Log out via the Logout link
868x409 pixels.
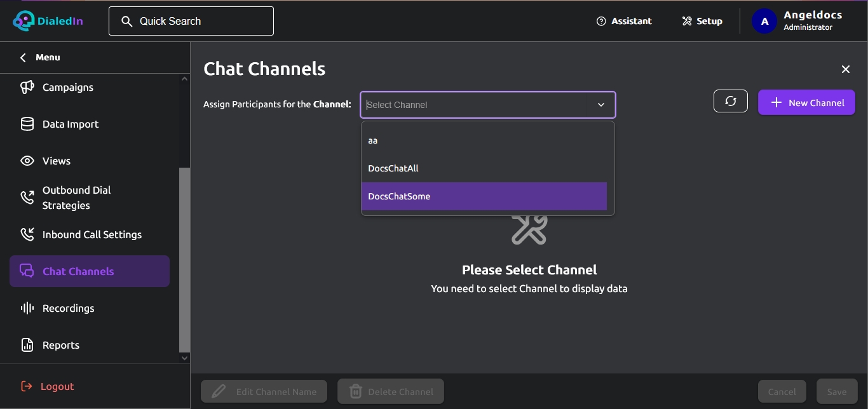point(57,386)
